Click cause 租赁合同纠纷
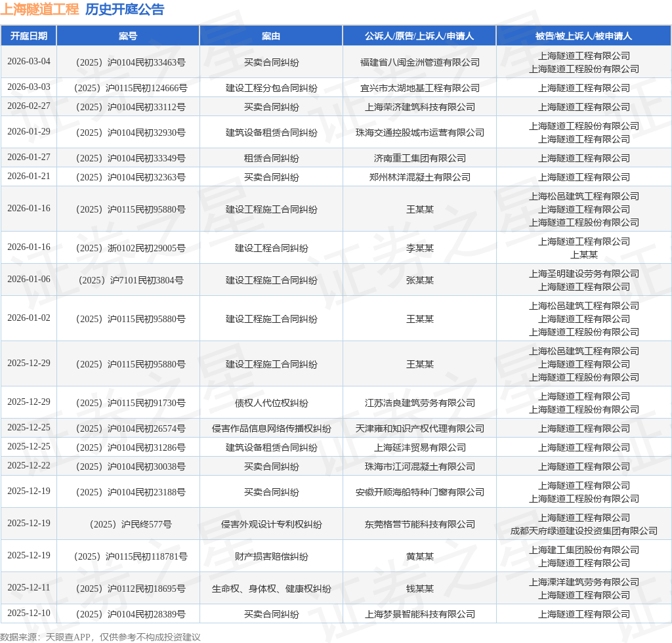Image resolution: width=672 pixels, height=643 pixels. click(271, 159)
